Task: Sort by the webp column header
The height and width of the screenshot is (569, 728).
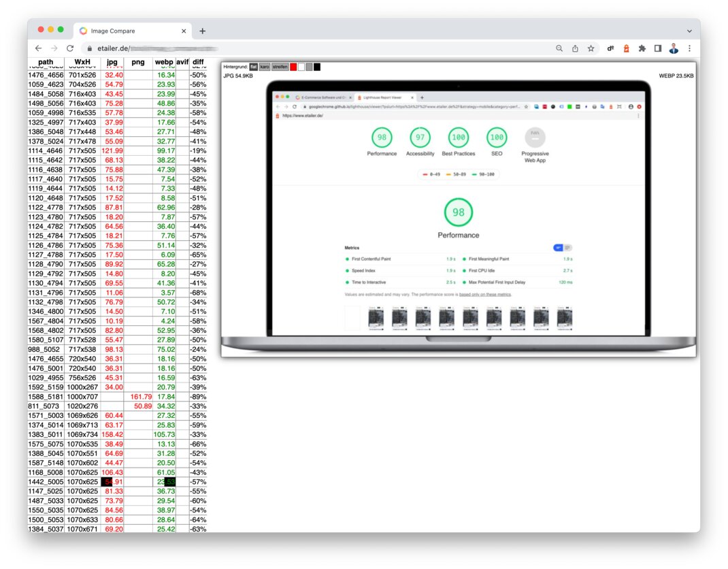Action: (x=164, y=62)
